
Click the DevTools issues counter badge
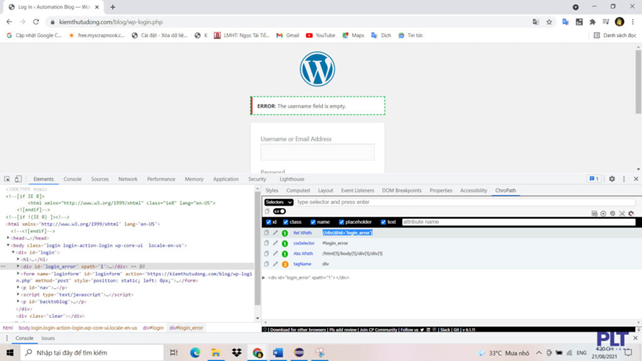(x=594, y=179)
